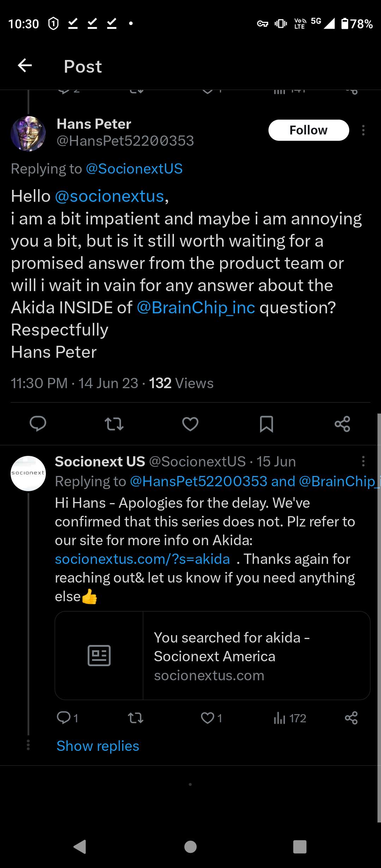Open Hans Peter's profile picture
Image resolution: width=381 pixels, height=868 pixels.
coord(28,134)
